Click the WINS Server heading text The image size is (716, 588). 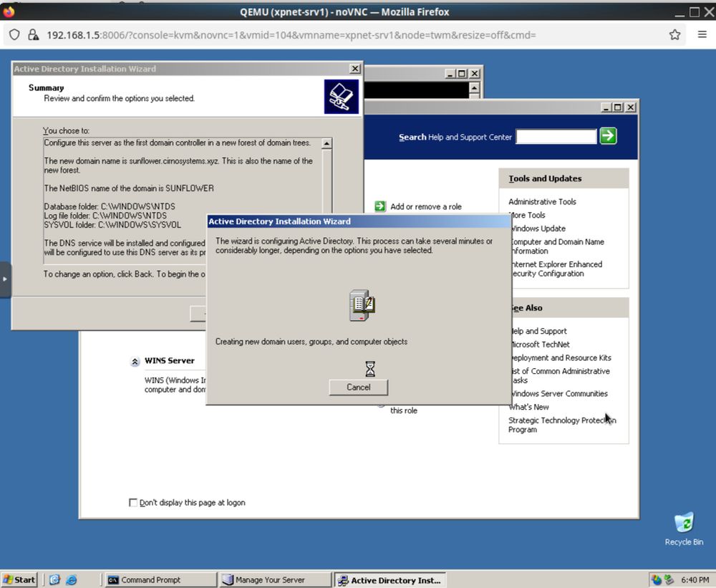coord(170,360)
